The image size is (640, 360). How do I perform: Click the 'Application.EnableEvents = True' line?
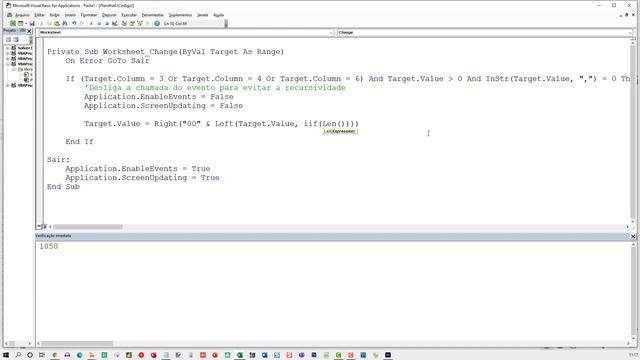click(138, 169)
